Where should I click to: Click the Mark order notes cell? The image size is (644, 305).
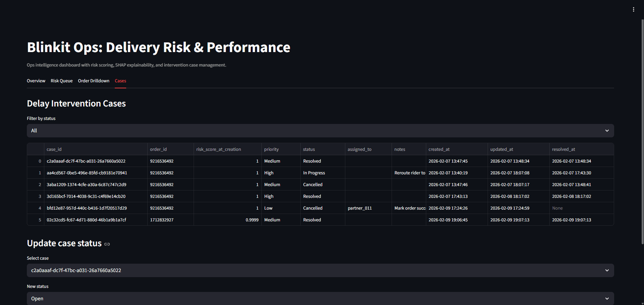408,208
